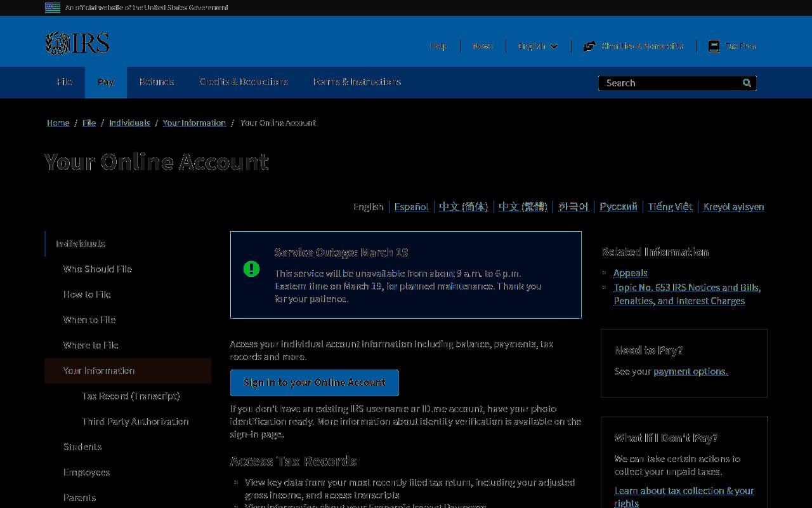Switch page language to Kreyòl ayisyen

[x=734, y=206]
